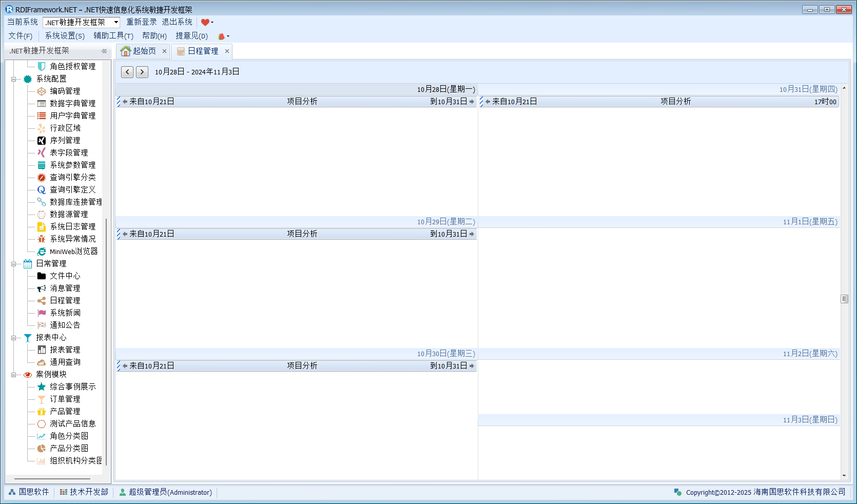The image size is (857, 504).
Task: Click the 综合事例展示 star icon
Action: (42, 387)
